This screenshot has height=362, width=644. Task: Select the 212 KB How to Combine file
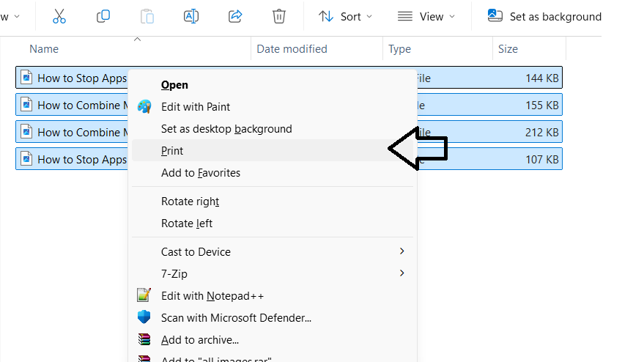(289, 132)
